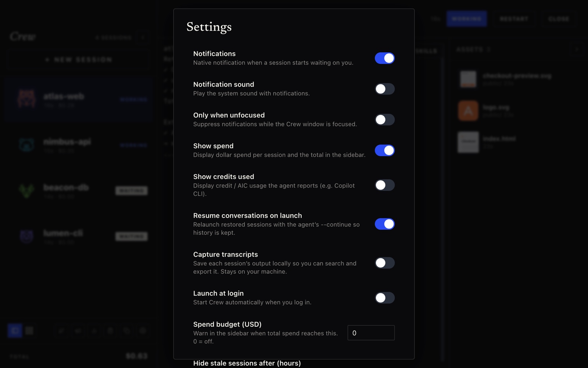This screenshot has height=368, width=588.
Task: Open the checkout-preview.svg asset thumbnail
Action: coord(468,79)
